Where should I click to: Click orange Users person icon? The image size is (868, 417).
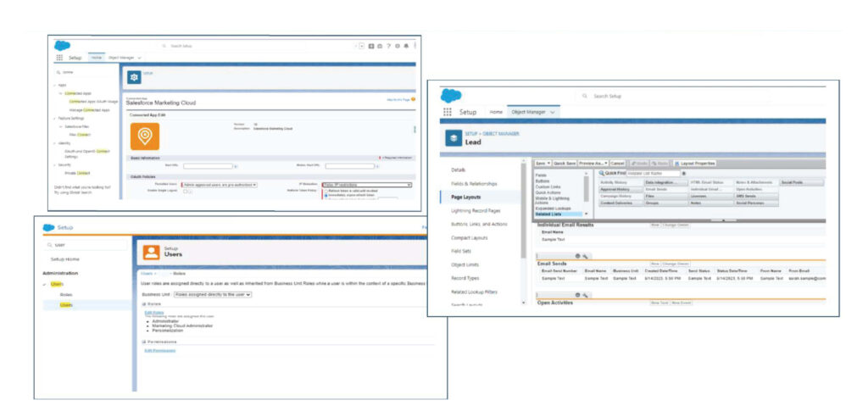tap(151, 252)
